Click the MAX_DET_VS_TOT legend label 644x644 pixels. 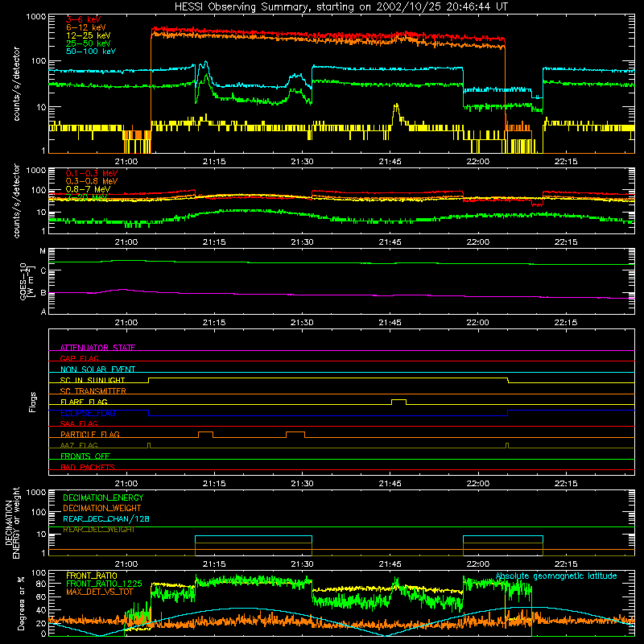[x=99, y=592]
